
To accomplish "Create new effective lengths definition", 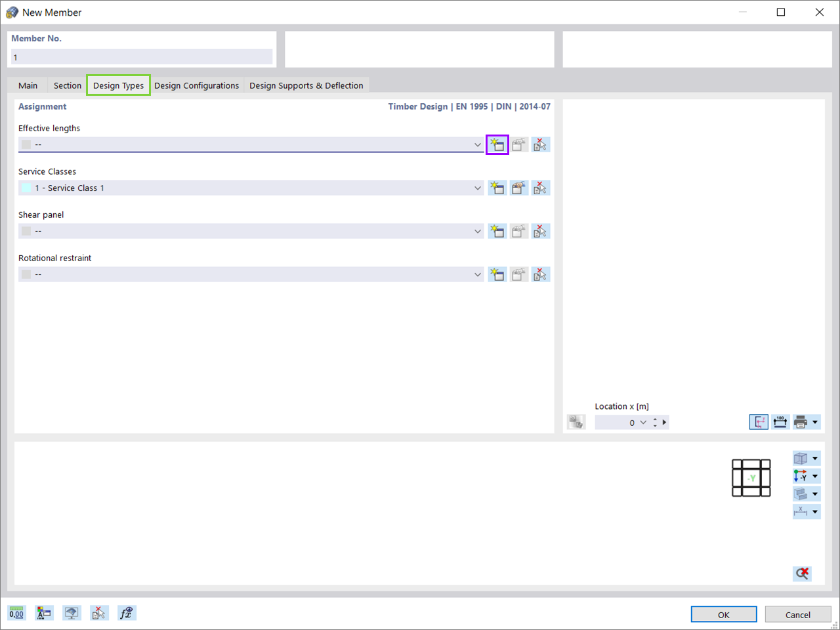I will pyautogui.click(x=497, y=144).
